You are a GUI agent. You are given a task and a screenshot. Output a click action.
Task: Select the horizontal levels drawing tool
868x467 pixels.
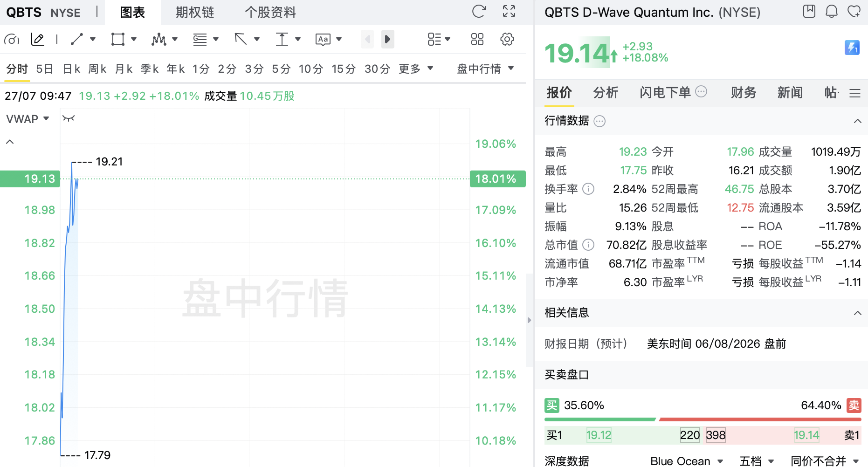(200, 40)
